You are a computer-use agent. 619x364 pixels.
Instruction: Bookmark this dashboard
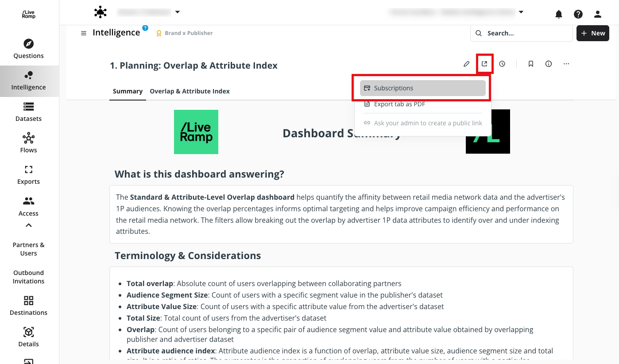coord(530,64)
